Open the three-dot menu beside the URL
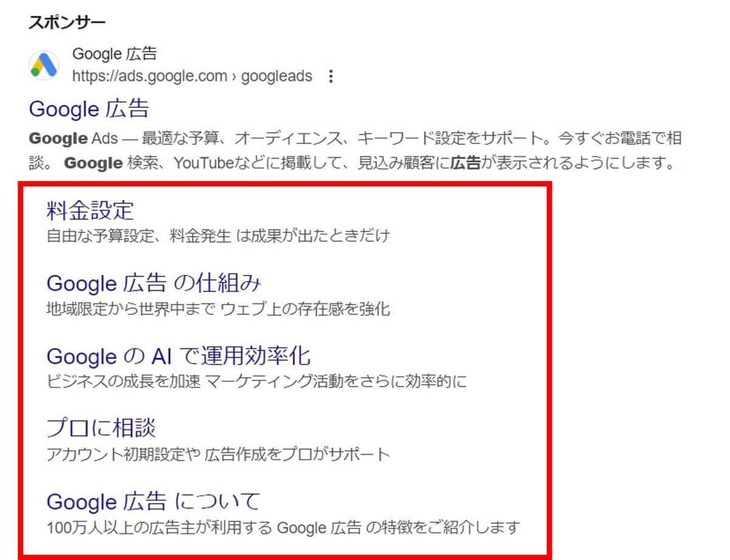This screenshot has width=730, height=560. tap(331, 77)
